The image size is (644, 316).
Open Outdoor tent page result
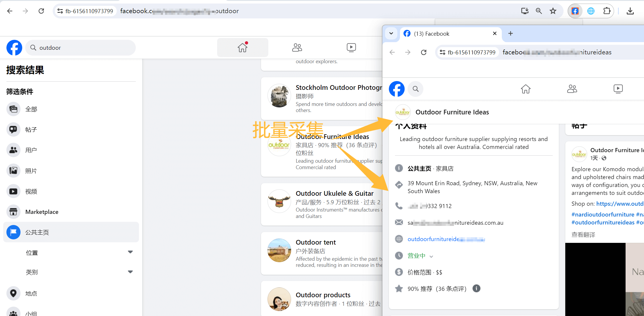316,242
